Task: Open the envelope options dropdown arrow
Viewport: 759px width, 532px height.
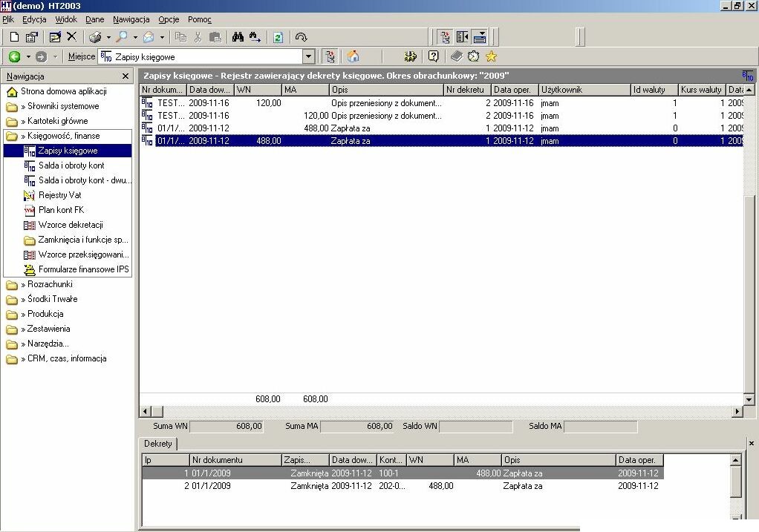Action: point(162,37)
